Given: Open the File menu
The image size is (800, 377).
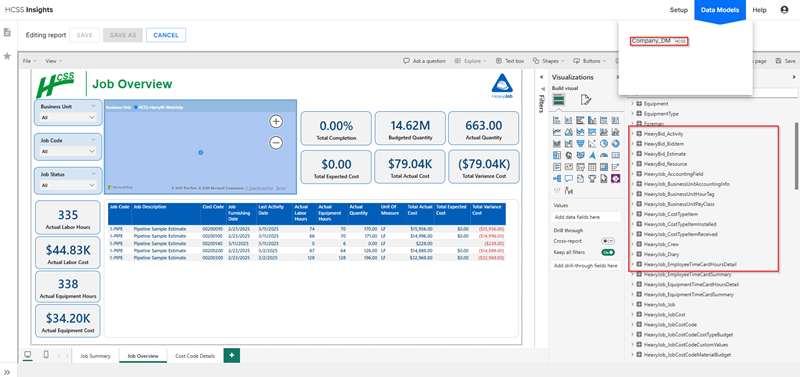Looking at the screenshot, I should pos(29,61).
